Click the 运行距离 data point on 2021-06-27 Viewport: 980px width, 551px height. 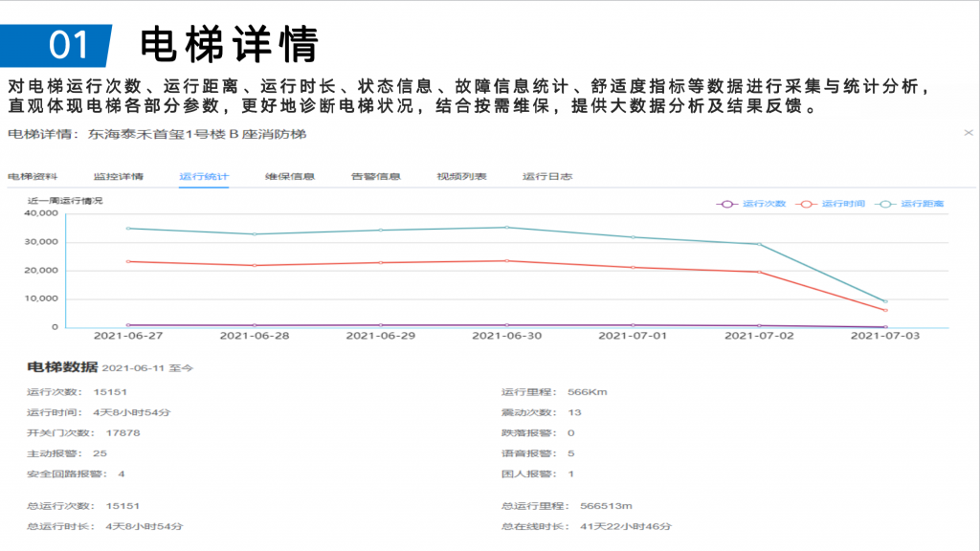128,229
